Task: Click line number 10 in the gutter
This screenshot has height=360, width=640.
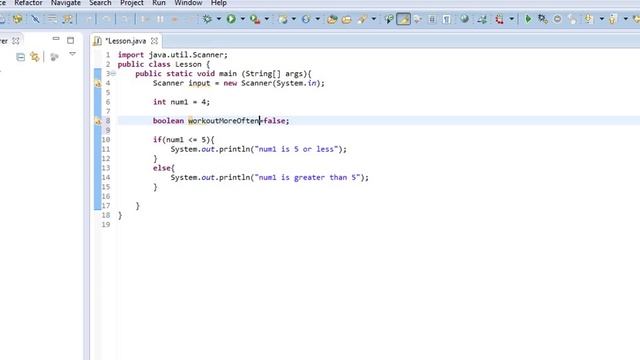Action: point(106,140)
